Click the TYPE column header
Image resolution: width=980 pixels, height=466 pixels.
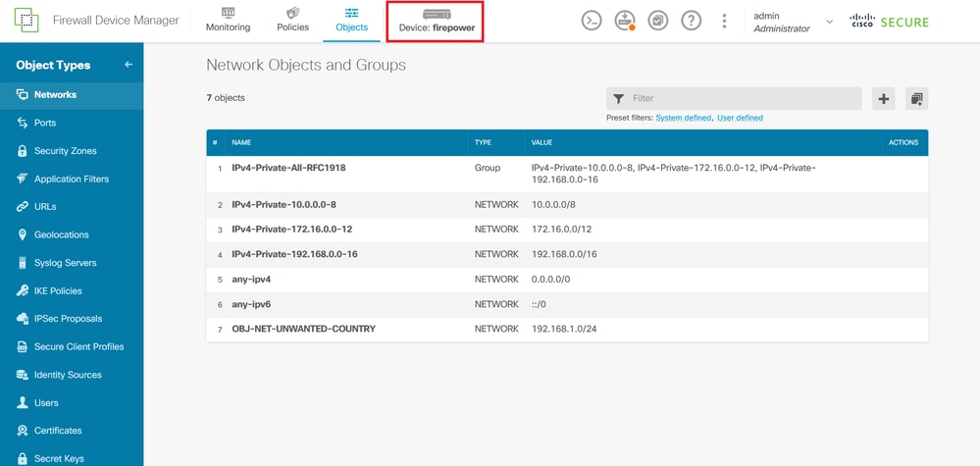[x=483, y=142]
